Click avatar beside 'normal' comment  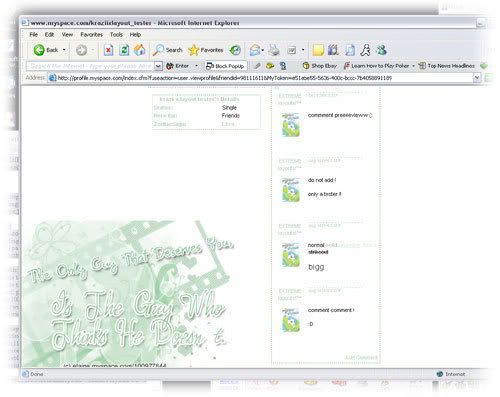click(291, 255)
